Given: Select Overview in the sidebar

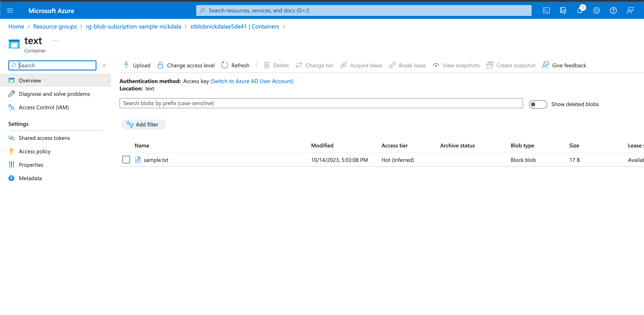Looking at the screenshot, I should click(x=56, y=80).
